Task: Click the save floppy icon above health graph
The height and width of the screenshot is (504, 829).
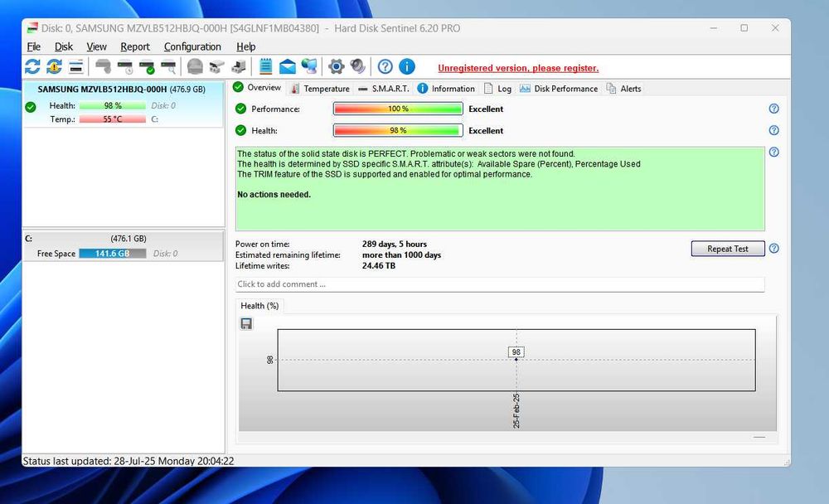Action: [246, 323]
